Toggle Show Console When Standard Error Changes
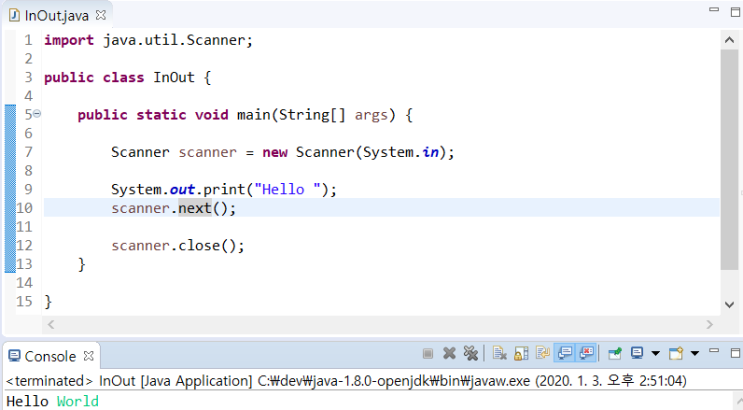Screen dimensions: 743x410 point(586,354)
